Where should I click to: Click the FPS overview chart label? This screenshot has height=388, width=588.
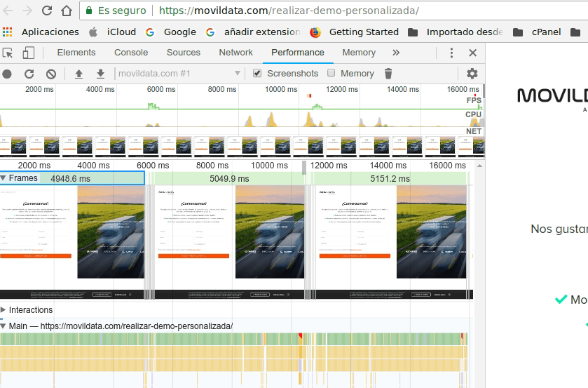coord(474,100)
